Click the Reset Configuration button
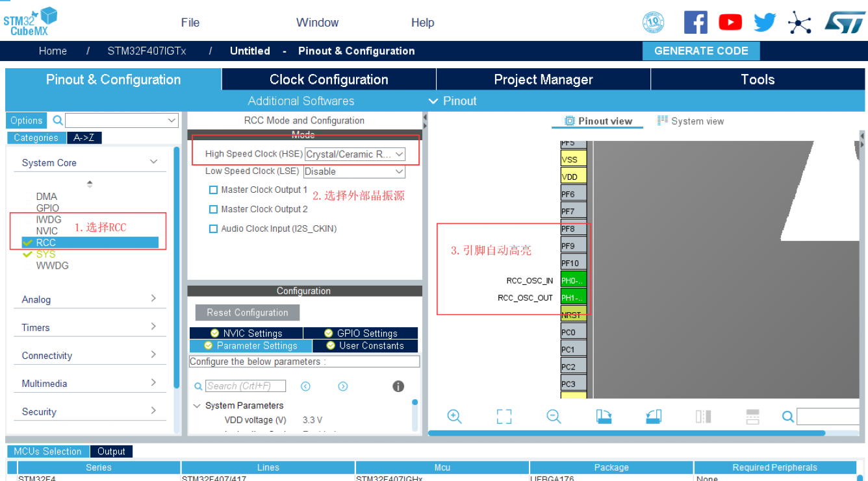The width and height of the screenshot is (868, 481). [x=248, y=312]
